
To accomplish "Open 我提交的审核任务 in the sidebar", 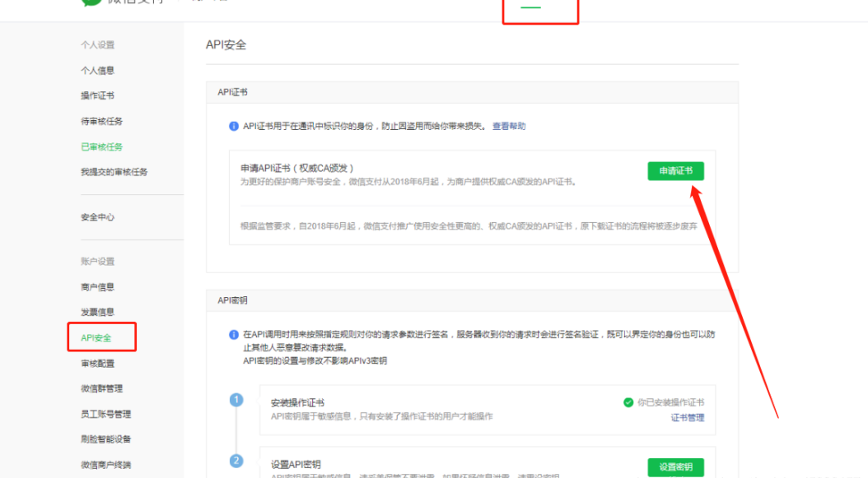I will tap(114, 172).
